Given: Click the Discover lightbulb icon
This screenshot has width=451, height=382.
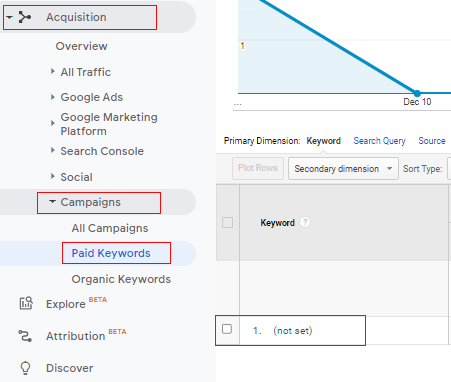Looking at the screenshot, I should (25, 368).
